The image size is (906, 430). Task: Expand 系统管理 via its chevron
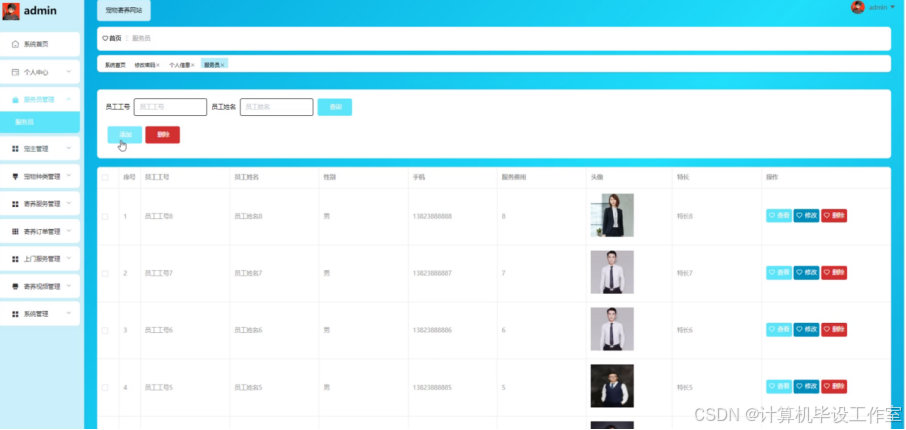[x=69, y=313]
